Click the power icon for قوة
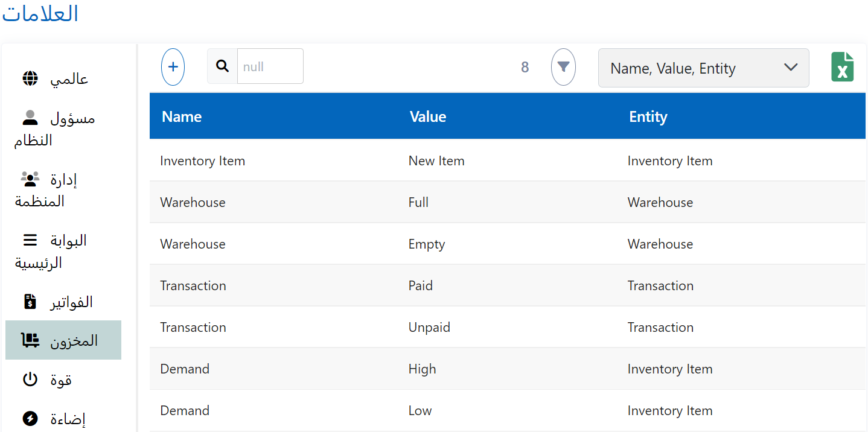Image resolution: width=868 pixels, height=432 pixels. pos(30,380)
